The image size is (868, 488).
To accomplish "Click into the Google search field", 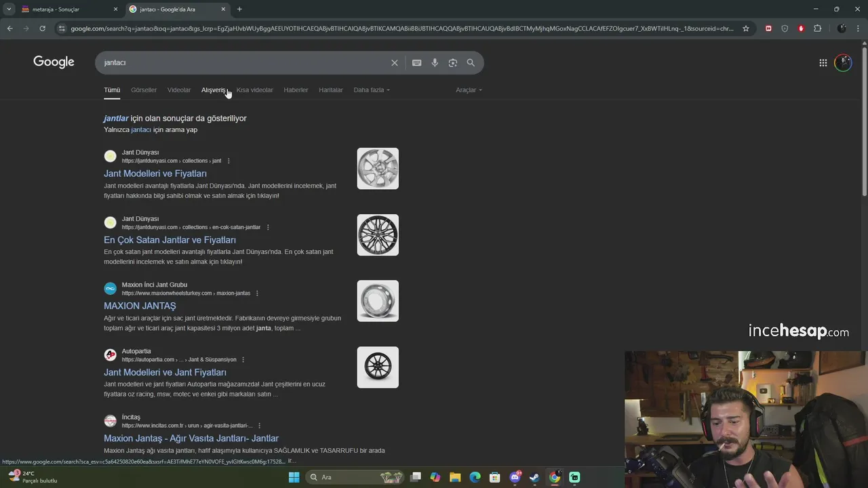I will [x=244, y=62].
